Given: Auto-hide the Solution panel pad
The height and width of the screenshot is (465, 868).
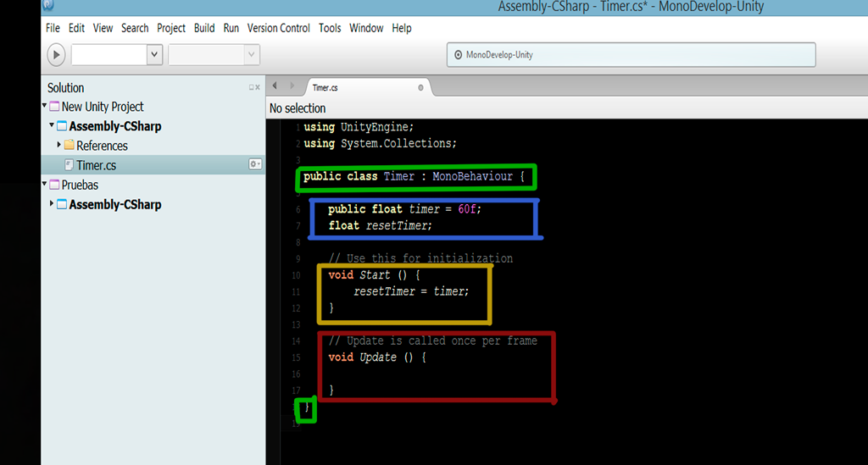Looking at the screenshot, I should [x=251, y=87].
